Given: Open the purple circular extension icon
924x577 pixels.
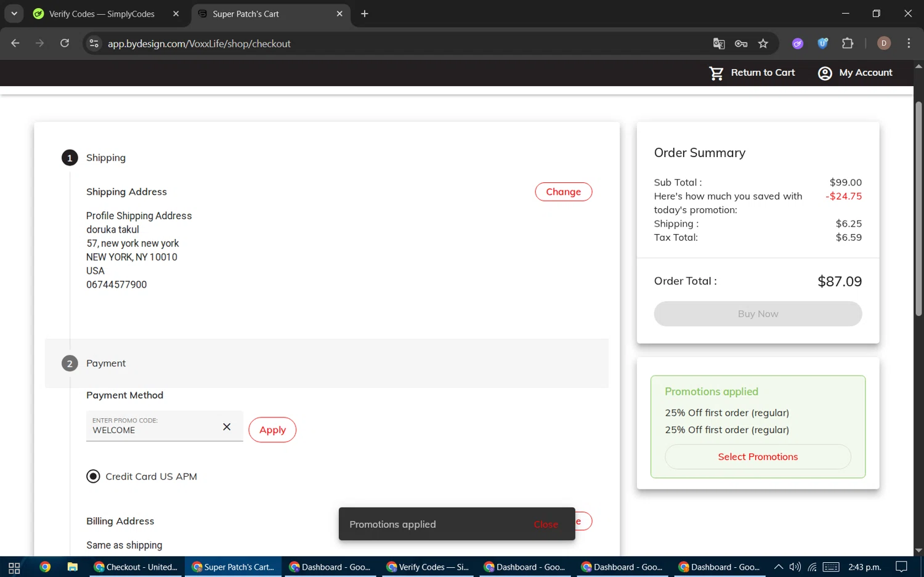Looking at the screenshot, I should point(798,43).
